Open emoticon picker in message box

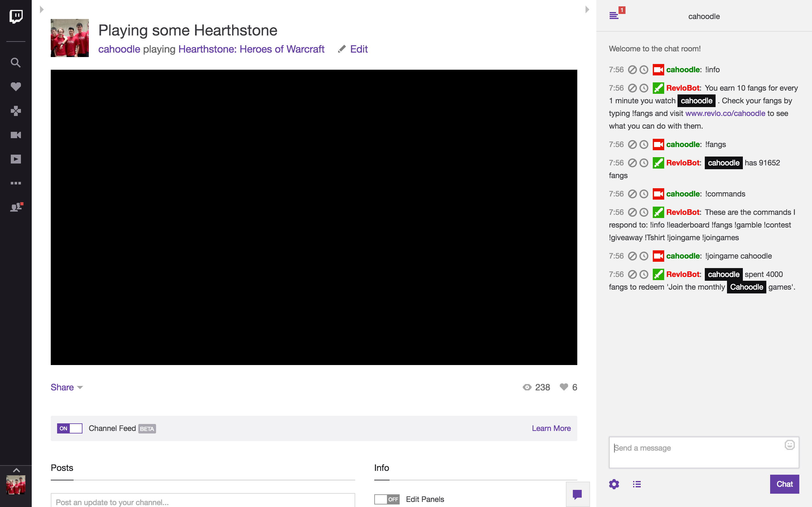click(x=789, y=445)
